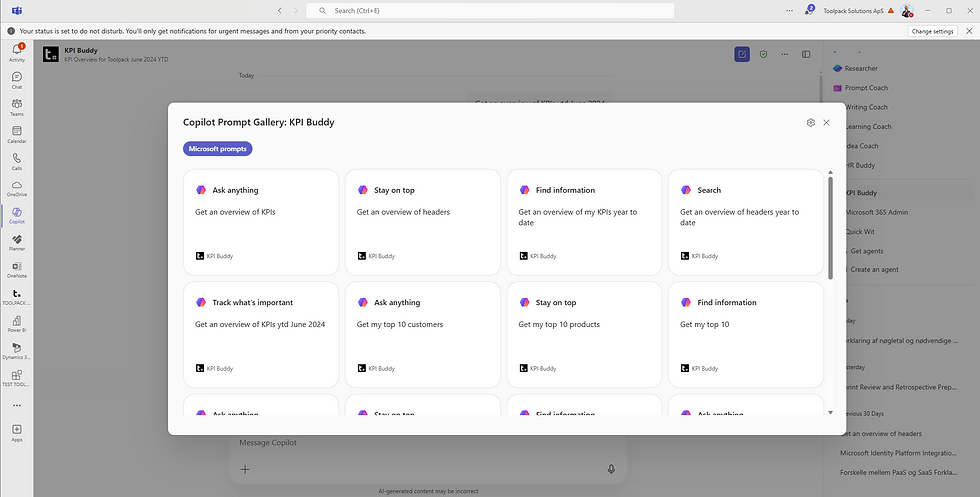Open the prompt gallery settings gear
This screenshot has height=497, width=980.
click(810, 122)
